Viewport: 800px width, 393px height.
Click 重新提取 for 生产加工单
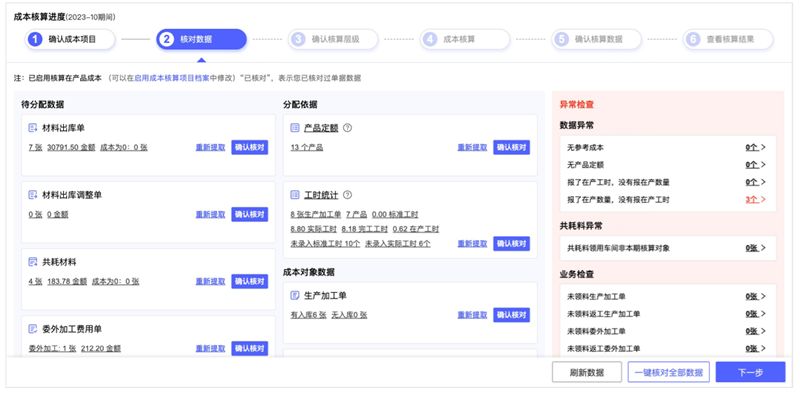click(x=472, y=315)
